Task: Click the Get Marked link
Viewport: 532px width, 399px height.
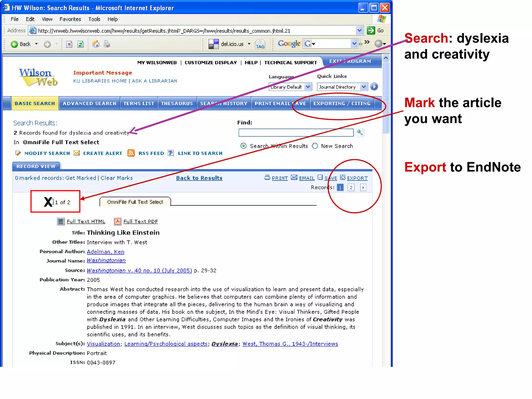Action: click(x=81, y=178)
